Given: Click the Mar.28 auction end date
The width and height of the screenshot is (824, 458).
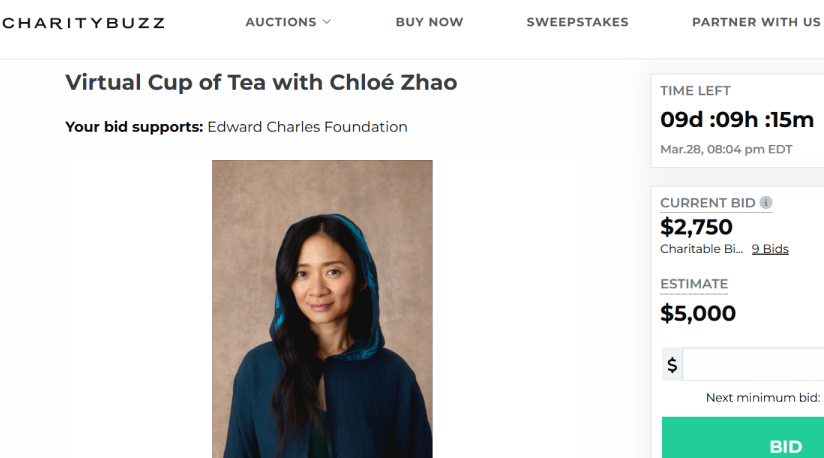Looking at the screenshot, I should pyautogui.click(x=726, y=149).
